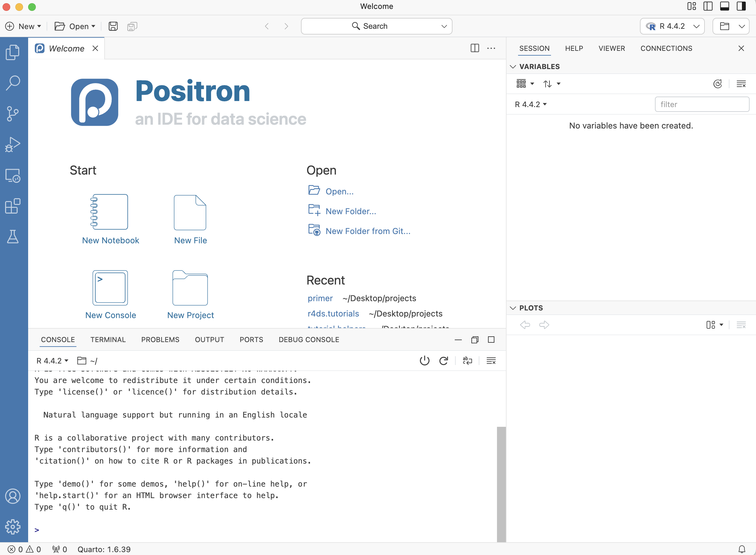
Task: Open the Open dropdown menu in toolbar
Action: [x=75, y=26]
